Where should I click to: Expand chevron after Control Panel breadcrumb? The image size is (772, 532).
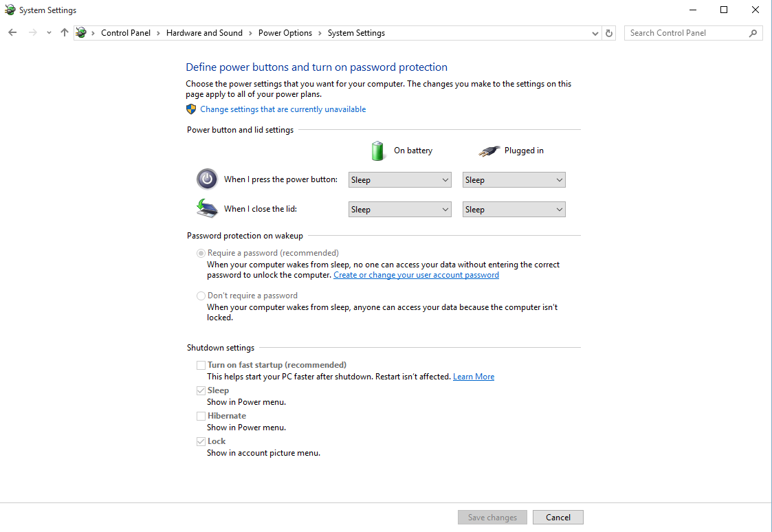158,33
